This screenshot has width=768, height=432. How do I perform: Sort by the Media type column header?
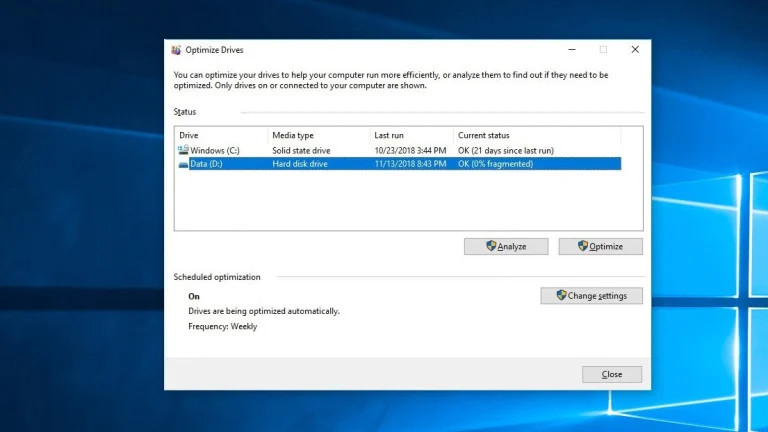(317, 135)
